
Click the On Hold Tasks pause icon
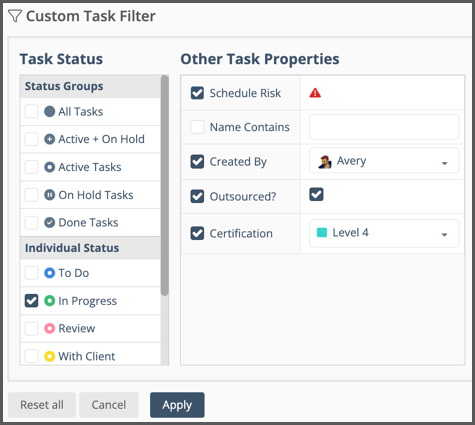click(49, 195)
